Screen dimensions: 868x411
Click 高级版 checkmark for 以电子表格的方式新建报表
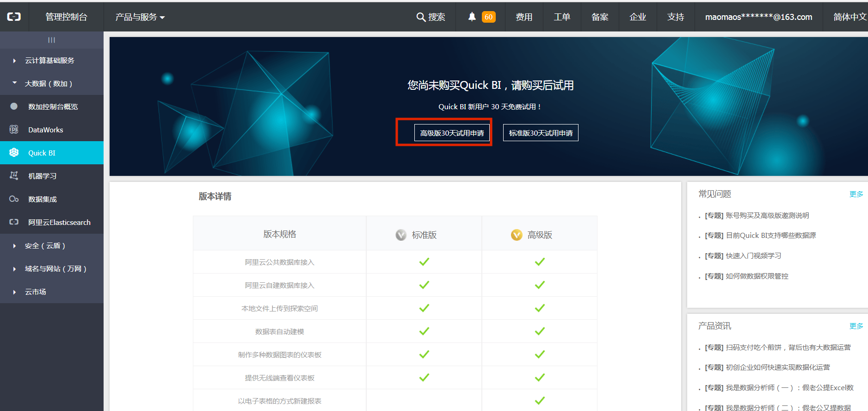coord(540,401)
